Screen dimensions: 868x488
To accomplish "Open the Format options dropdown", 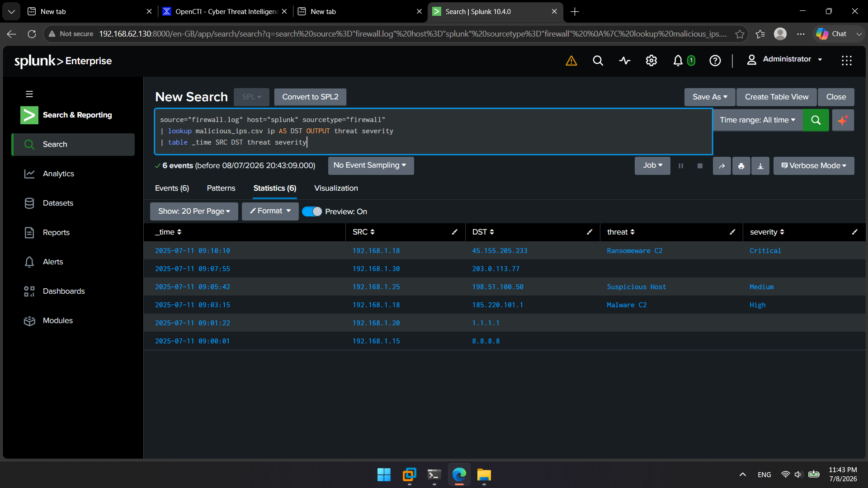I will (270, 211).
